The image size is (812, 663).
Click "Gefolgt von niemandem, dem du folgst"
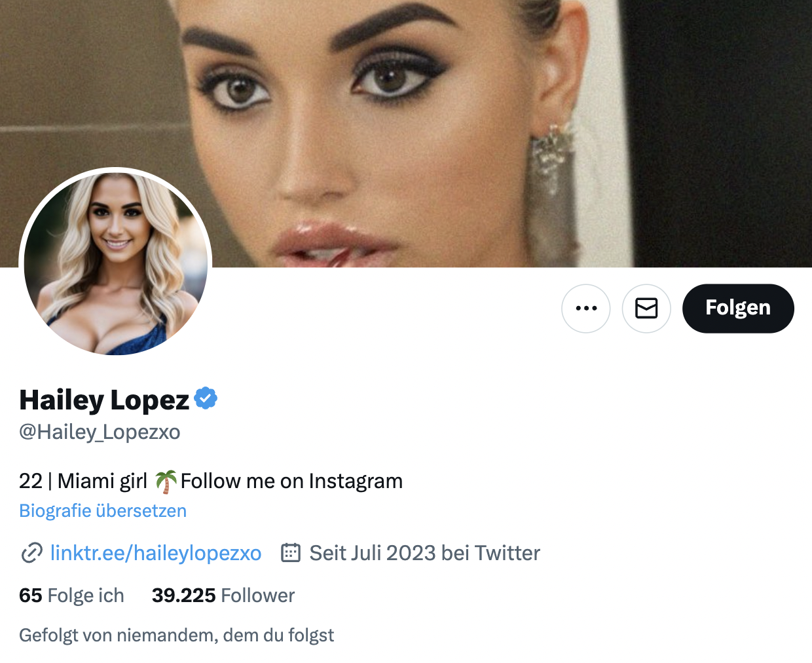pos(176,635)
